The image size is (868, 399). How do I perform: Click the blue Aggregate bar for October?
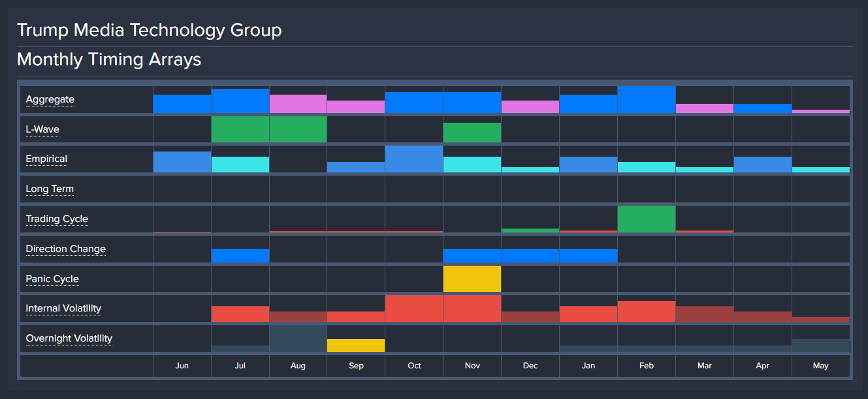click(x=414, y=103)
